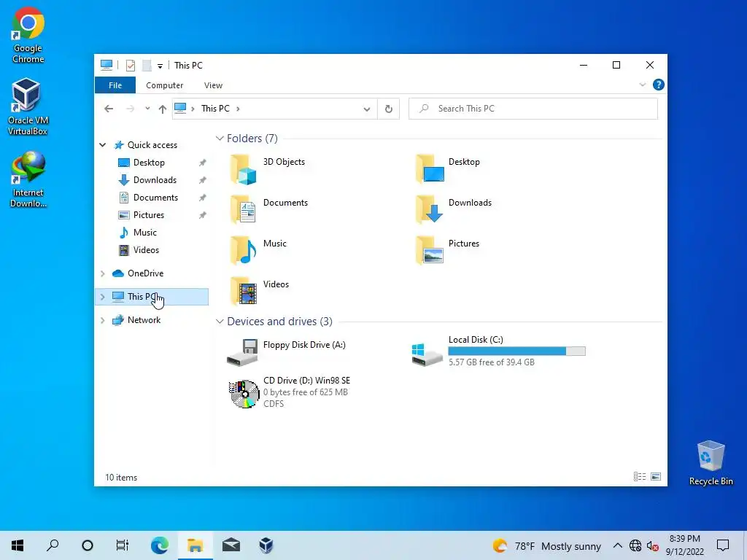The height and width of the screenshot is (560, 747).
Task: Select the Pictures folder in the Folders group
Action: [447, 251]
